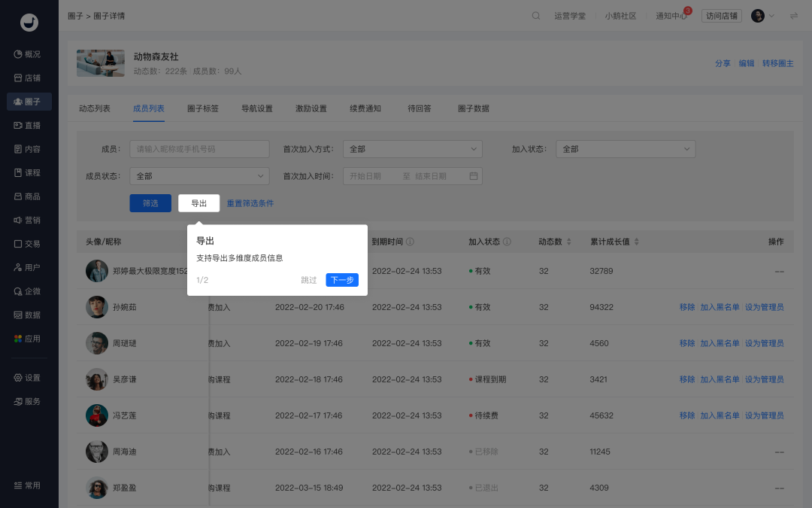Image resolution: width=812 pixels, height=508 pixels.
Task: Click 转移圈主 link
Action: (778, 63)
